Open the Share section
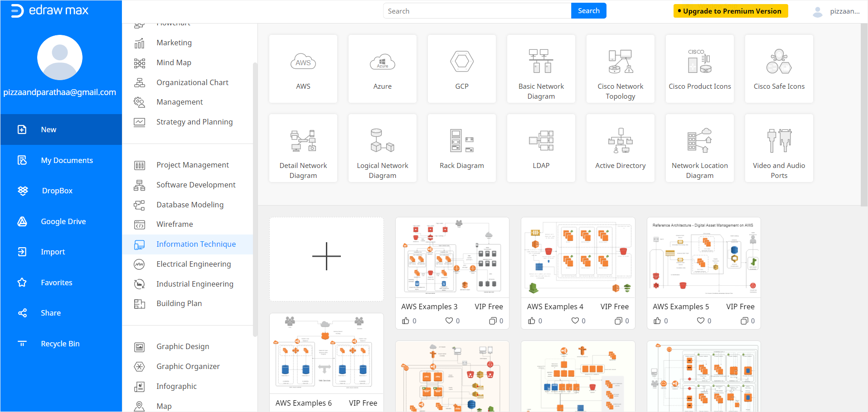This screenshot has height=412, width=868. click(x=61, y=313)
